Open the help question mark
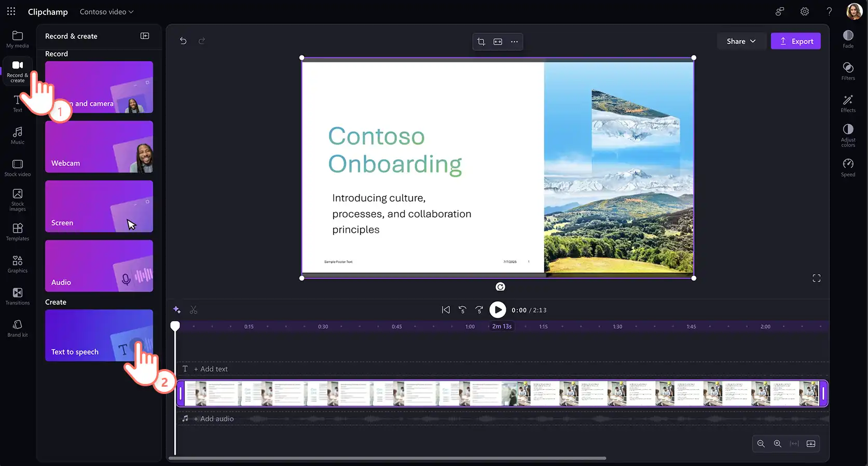The height and width of the screenshot is (466, 868). click(829, 11)
